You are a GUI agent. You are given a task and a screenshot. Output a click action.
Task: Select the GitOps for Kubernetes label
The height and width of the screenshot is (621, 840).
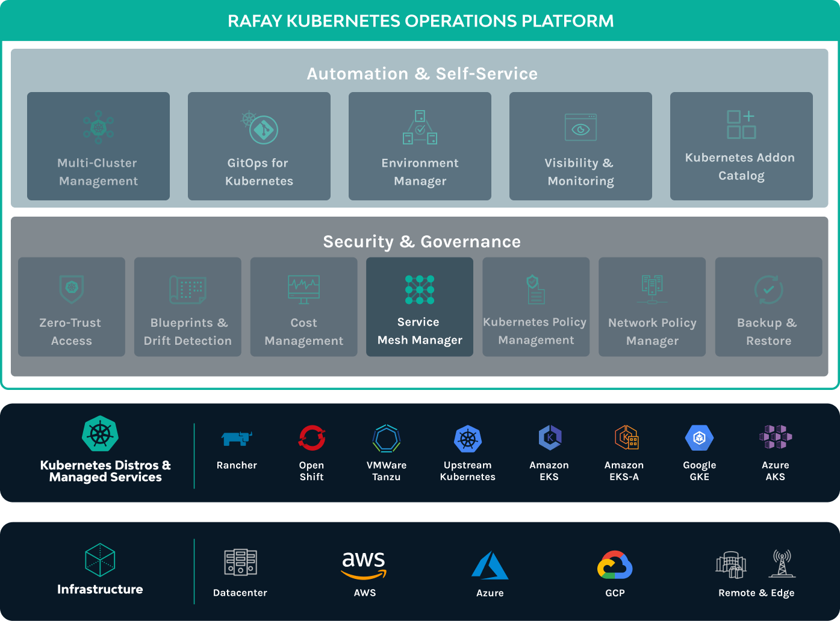(259, 172)
